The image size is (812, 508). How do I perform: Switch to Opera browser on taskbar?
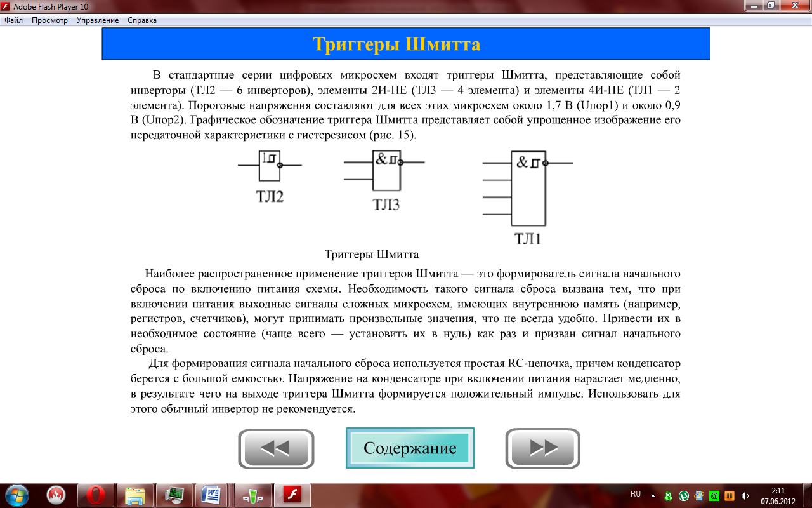pyautogui.click(x=96, y=495)
